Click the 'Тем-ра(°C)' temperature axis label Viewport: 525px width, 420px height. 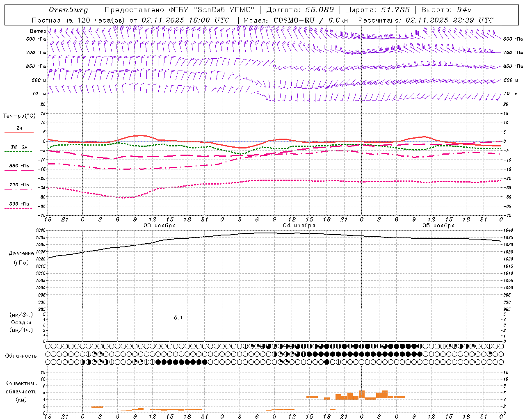pos(19,116)
